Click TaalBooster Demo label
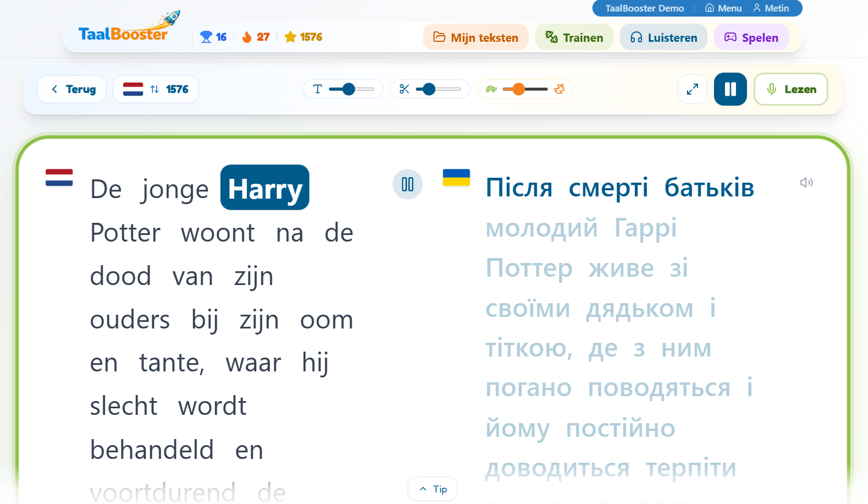The image size is (868, 504). pos(645,8)
